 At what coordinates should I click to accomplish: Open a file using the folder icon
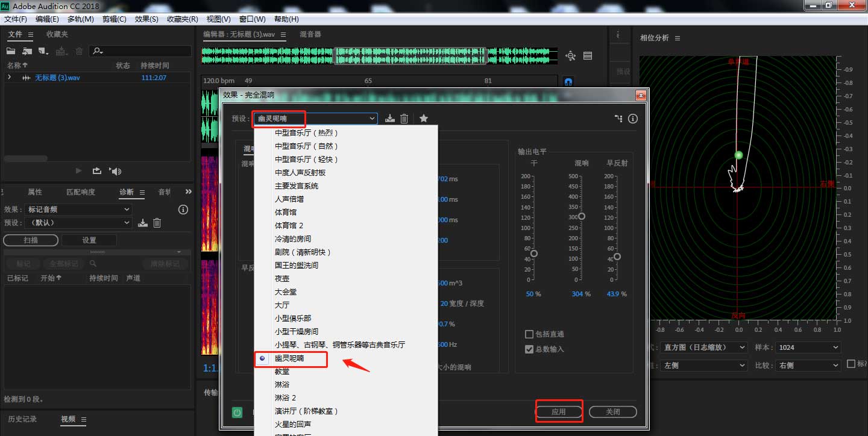[10, 51]
